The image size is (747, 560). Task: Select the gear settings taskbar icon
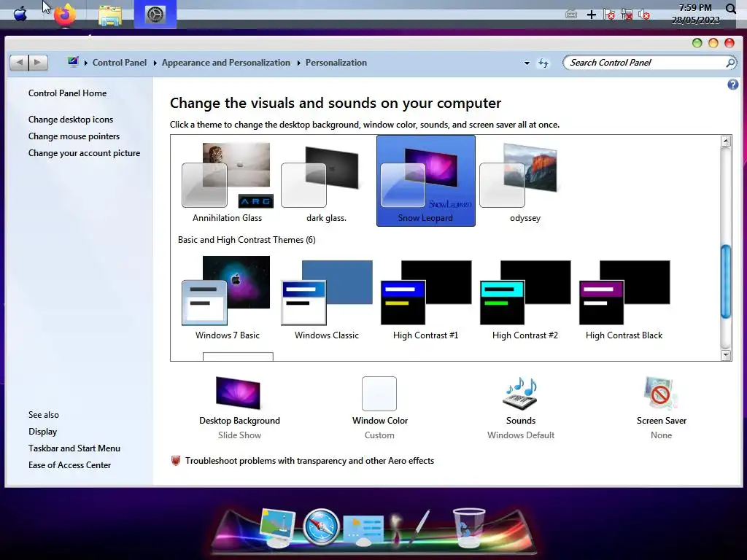pos(155,15)
